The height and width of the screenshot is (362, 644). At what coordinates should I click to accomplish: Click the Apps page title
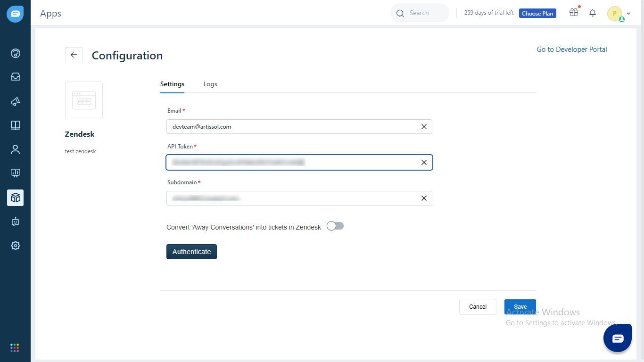[x=50, y=14]
